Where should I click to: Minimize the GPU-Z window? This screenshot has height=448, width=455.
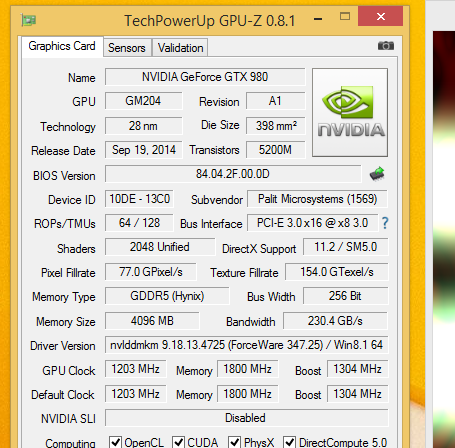(x=318, y=19)
